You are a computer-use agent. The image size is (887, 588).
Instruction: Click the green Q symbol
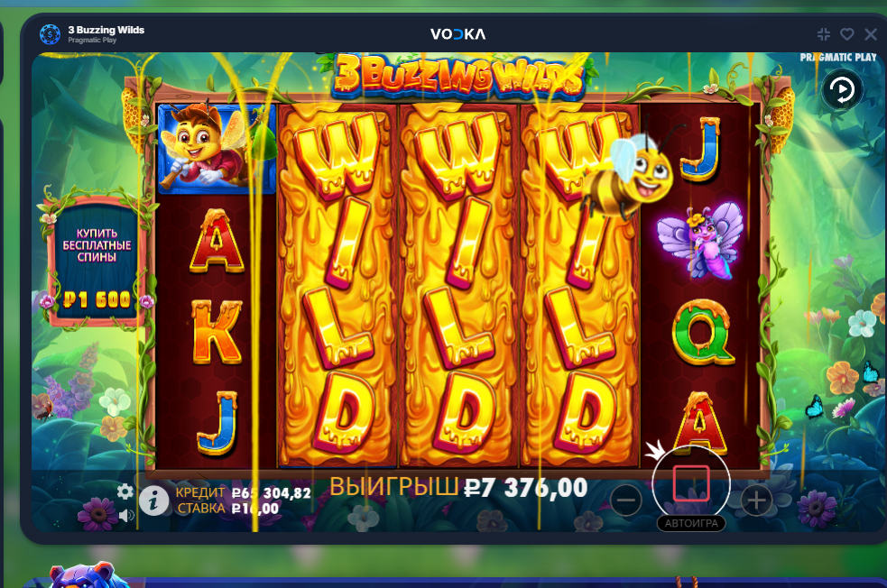pyautogui.click(x=701, y=332)
